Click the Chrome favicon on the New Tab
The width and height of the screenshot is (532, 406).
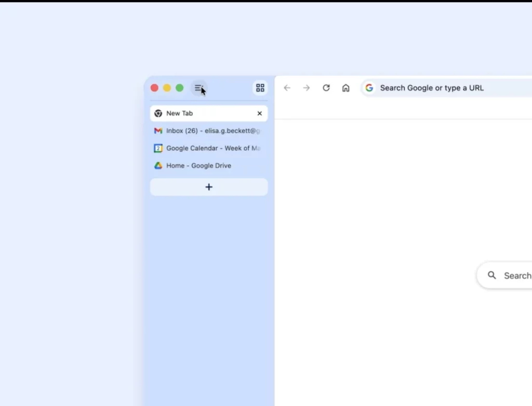[x=158, y=113]
